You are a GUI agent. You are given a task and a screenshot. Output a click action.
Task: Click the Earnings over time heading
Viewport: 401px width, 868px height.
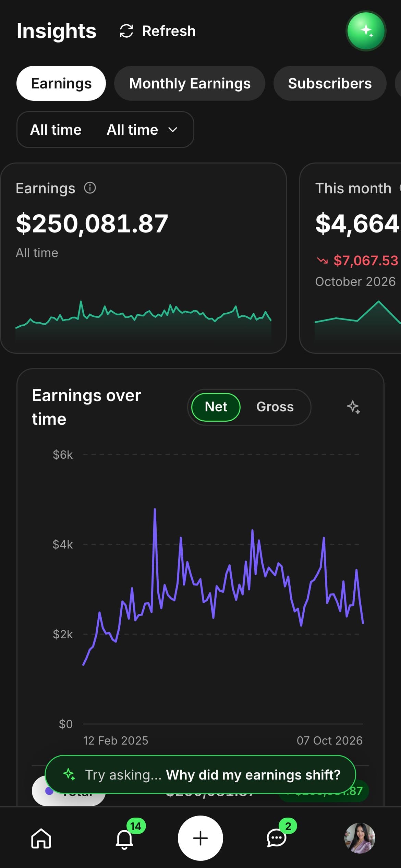click(x=86, y=407)
